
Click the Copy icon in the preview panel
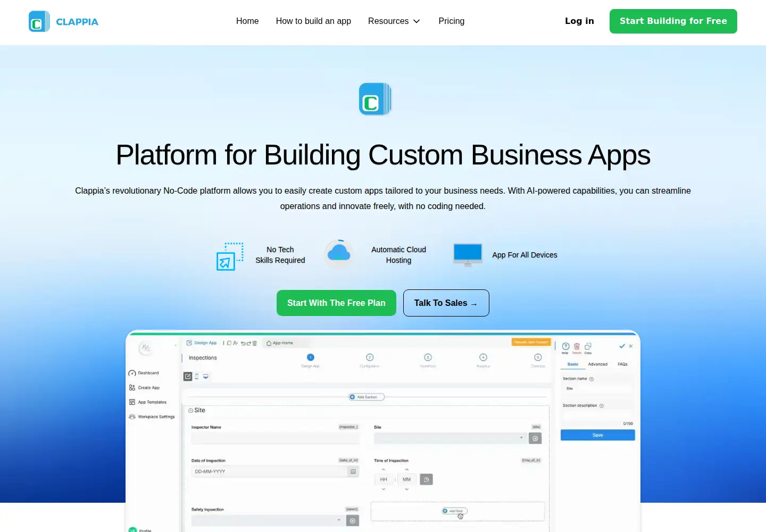click(588, 346)
